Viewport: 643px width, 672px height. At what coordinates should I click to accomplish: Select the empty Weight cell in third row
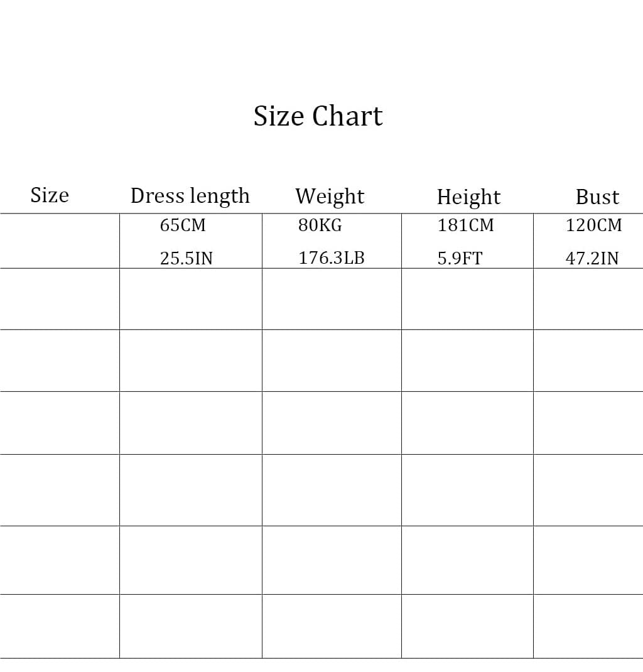click(332, 360)
